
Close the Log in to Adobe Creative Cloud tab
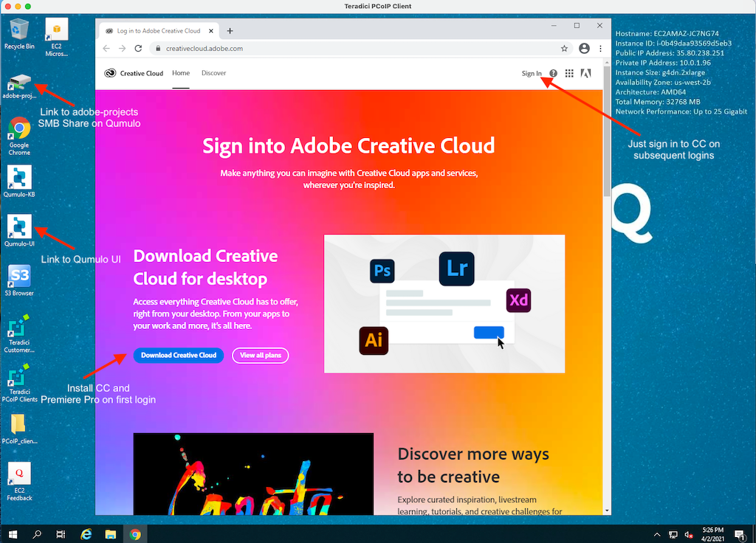(211, 31)
